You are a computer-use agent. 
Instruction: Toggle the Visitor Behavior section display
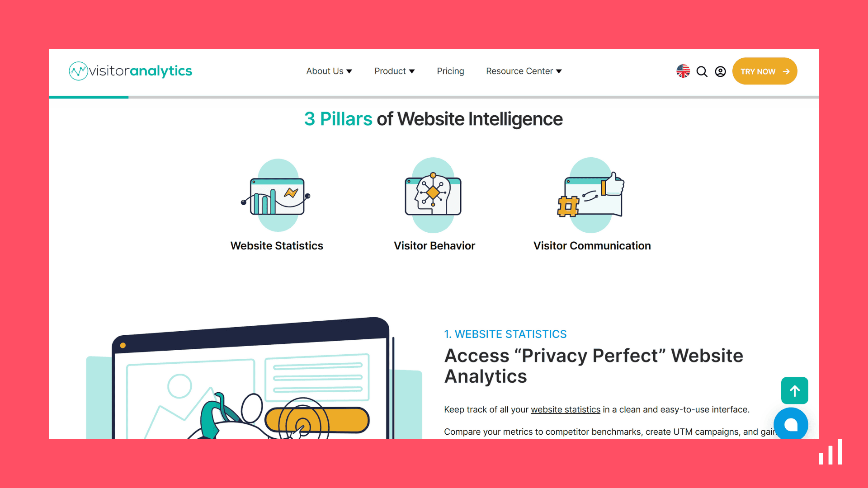(434, 245)
